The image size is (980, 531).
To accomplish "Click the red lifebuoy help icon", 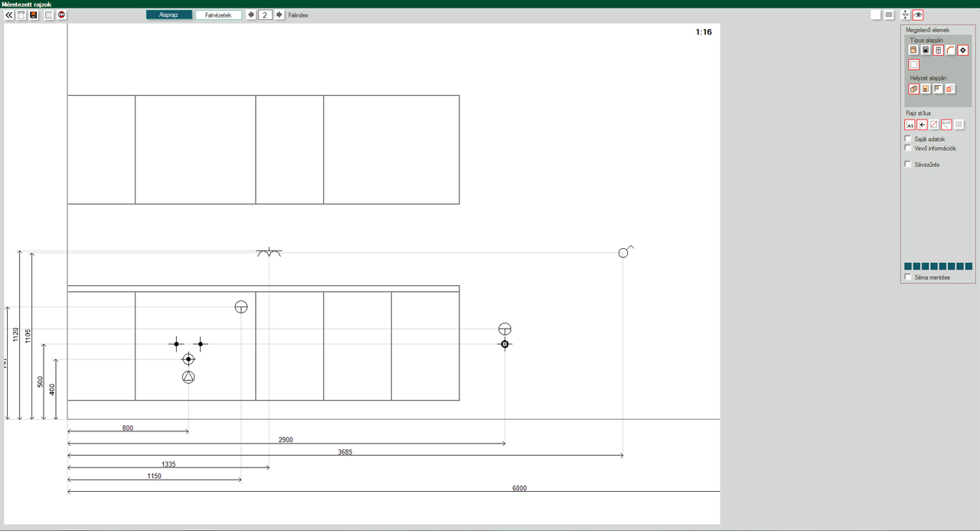I will click(61, 15).
